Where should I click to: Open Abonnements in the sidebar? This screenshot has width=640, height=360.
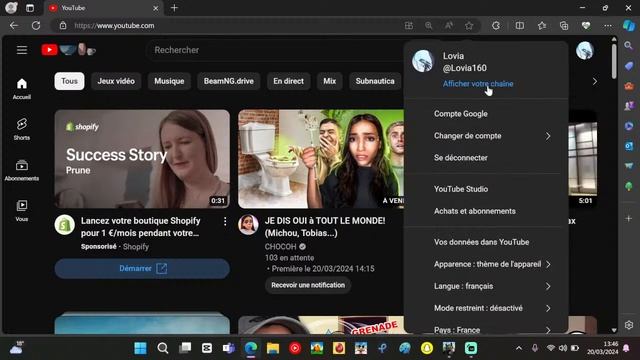pyautogui.click(x=22, y=170)
